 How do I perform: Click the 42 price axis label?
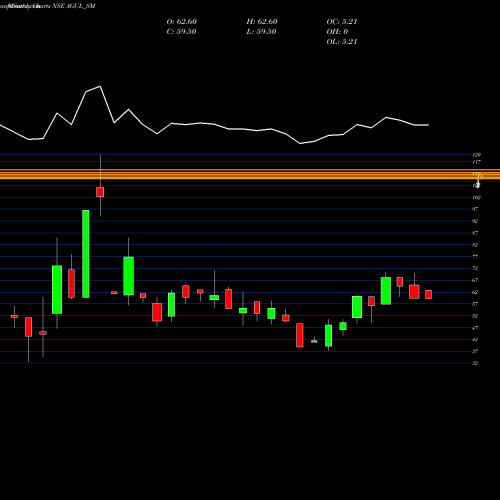pos(475,340)
